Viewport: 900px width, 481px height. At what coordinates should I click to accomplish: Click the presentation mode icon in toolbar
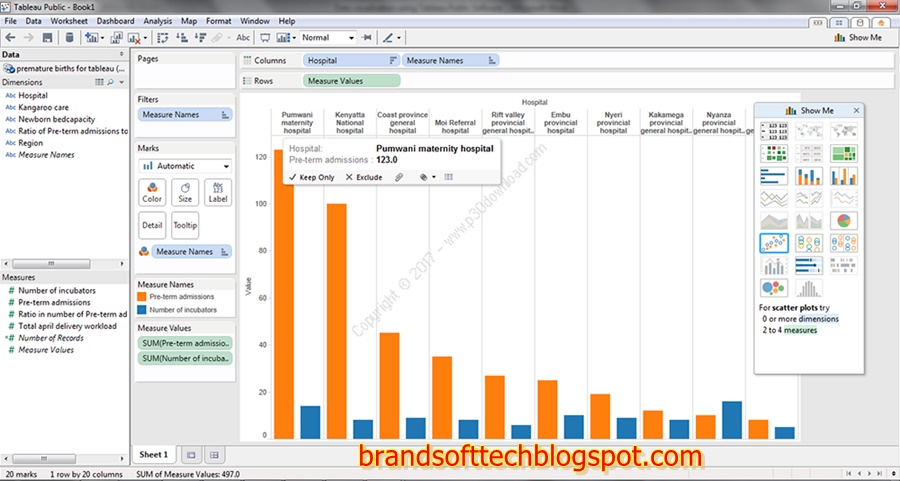265,37
